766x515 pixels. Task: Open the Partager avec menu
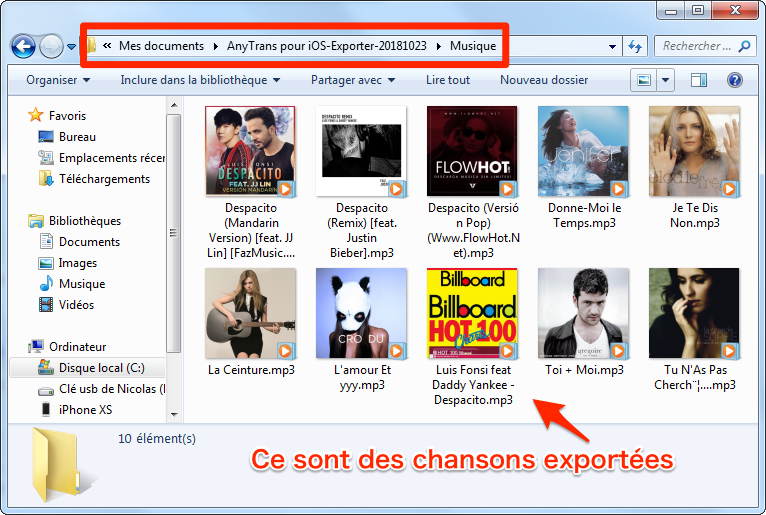pyautogui.click(x=353, y=80)
